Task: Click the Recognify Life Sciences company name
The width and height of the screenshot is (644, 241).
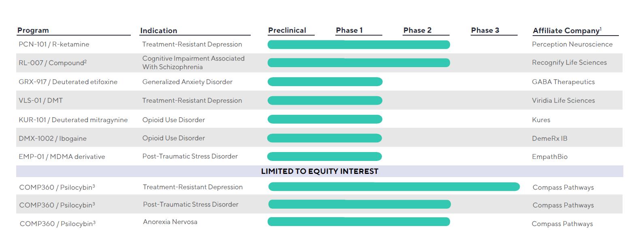Action: 569,63
